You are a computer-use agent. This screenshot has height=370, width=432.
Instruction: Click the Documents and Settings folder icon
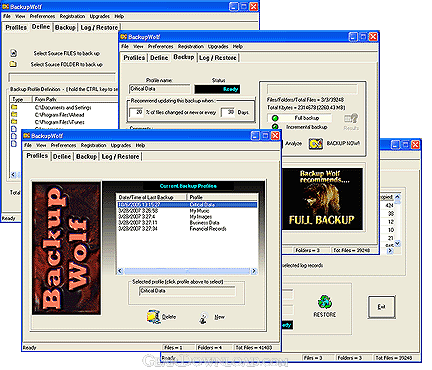coord(14,107)
